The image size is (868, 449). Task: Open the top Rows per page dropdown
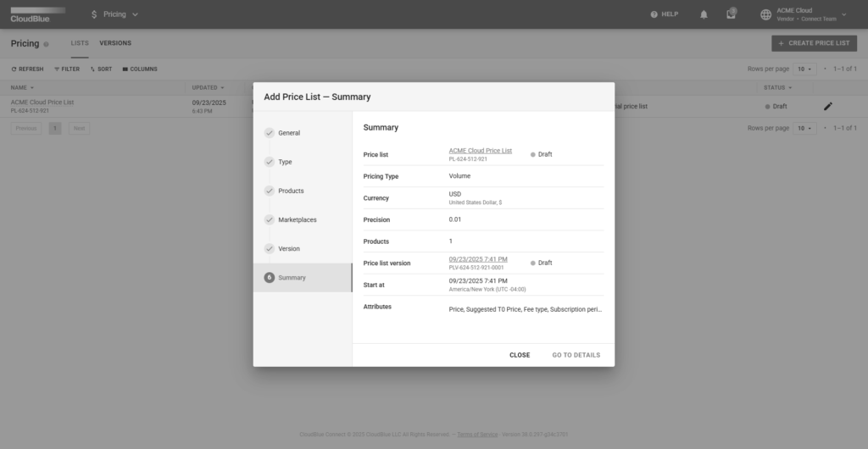[804, 69]
